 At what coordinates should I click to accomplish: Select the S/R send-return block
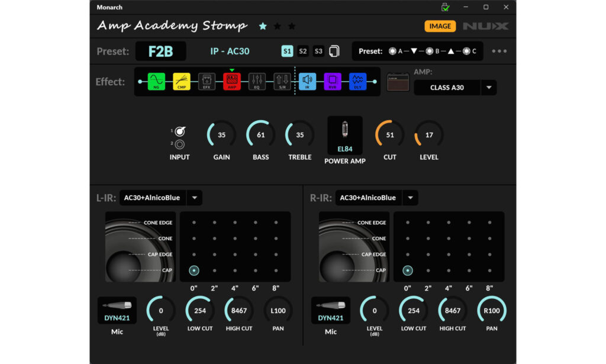[282, 81]
